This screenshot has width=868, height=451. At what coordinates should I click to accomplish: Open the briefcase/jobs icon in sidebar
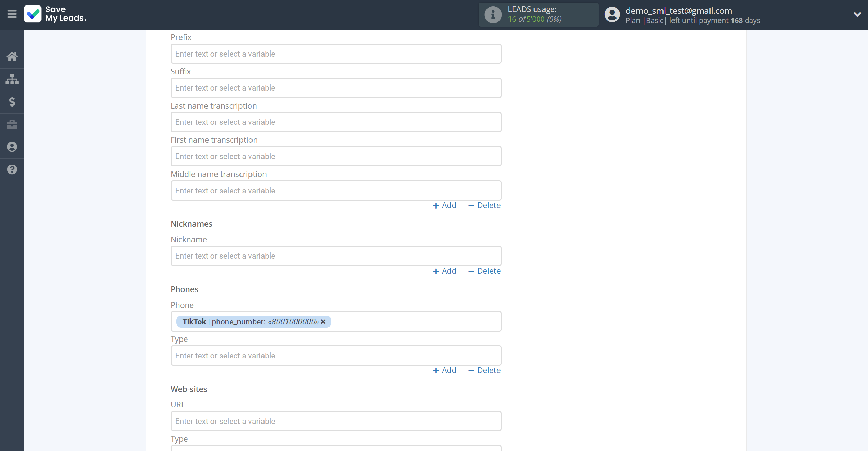pos(12,124)
